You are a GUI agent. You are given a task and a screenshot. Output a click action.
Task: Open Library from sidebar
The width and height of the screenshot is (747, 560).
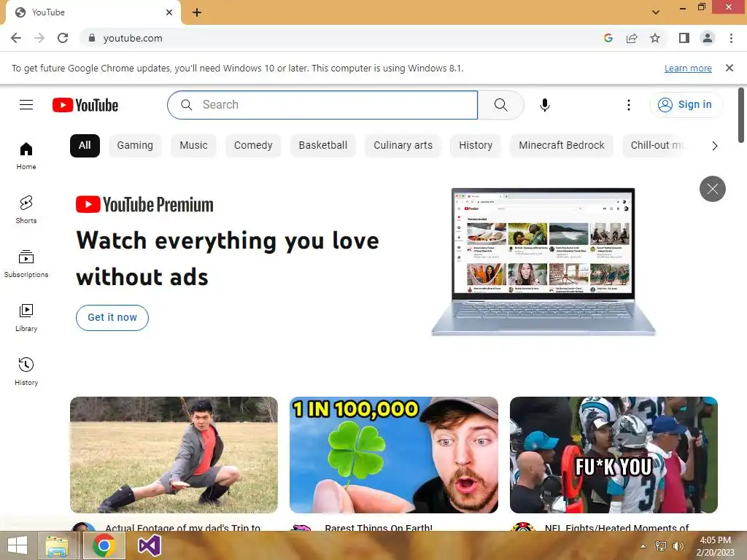pyautogui.click(x=26, y=318)
